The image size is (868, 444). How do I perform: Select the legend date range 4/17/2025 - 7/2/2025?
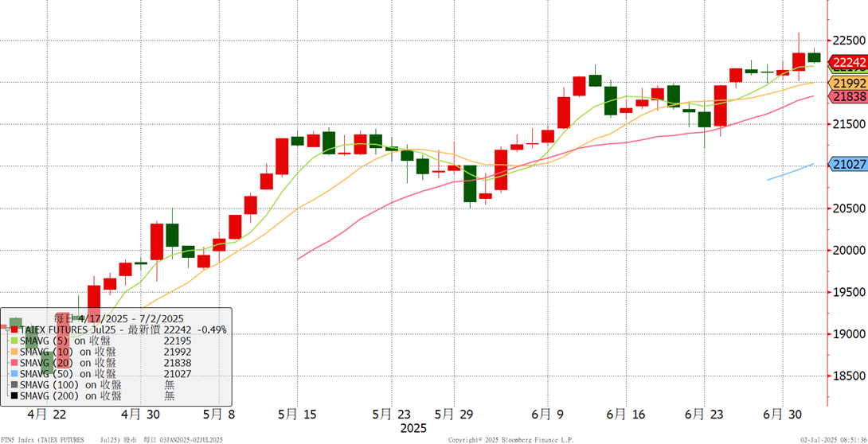click(131, 319)
